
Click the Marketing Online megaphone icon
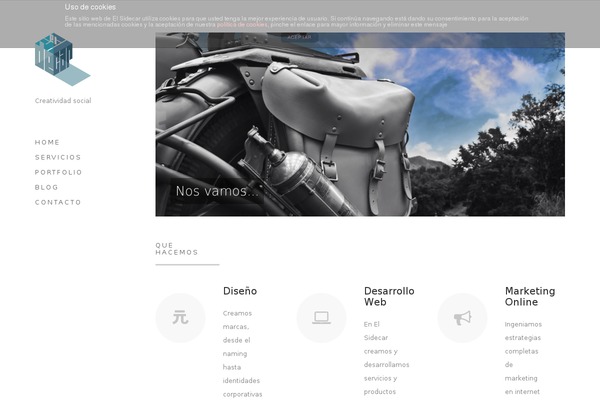point(462,318)
